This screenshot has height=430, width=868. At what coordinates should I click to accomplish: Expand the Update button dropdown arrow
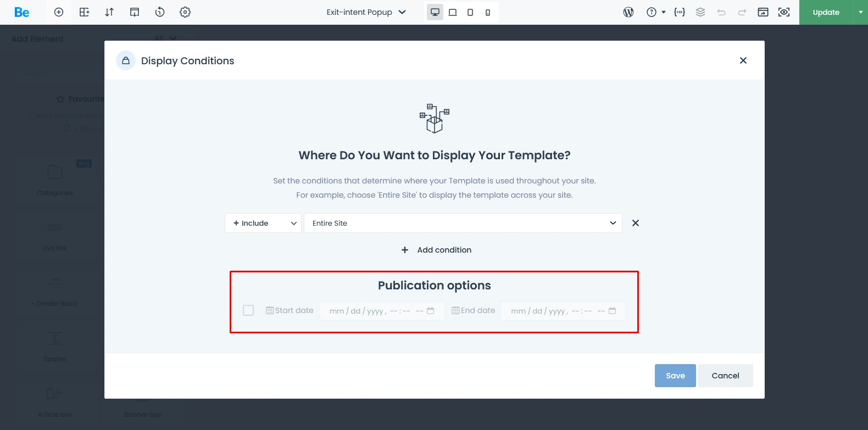pyautogui.click(x=860, y=12)
